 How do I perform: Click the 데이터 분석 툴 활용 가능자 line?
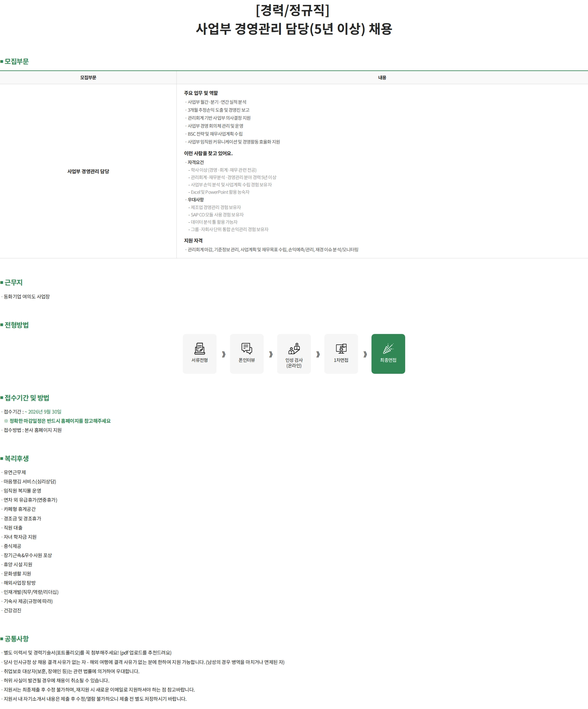pos(214,222)
